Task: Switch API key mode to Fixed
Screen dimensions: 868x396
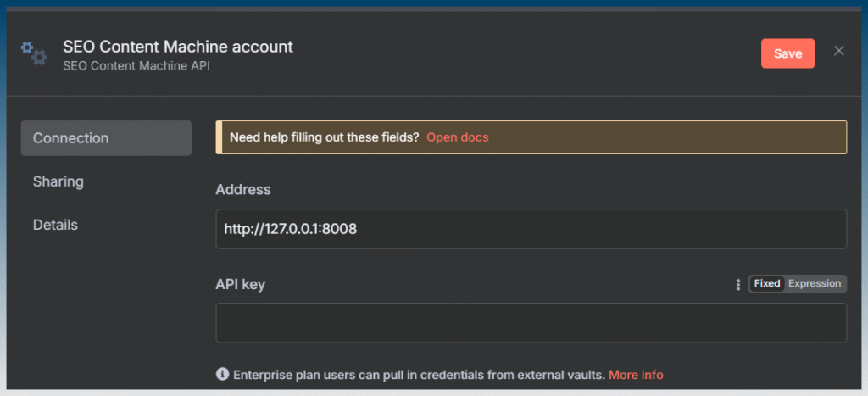Action: (766, 283)
